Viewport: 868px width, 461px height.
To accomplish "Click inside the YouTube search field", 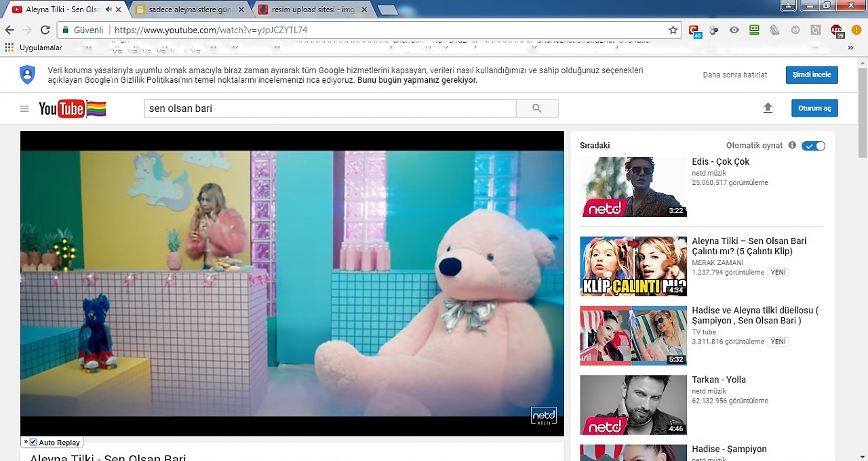I will tap(330, 108).
